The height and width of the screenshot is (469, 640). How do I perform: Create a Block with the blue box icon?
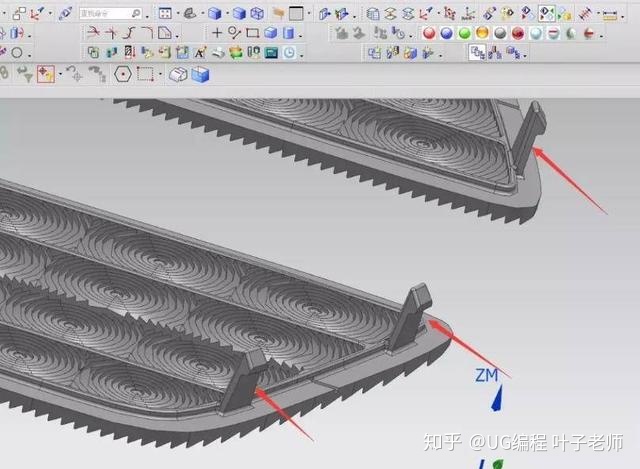271,33
